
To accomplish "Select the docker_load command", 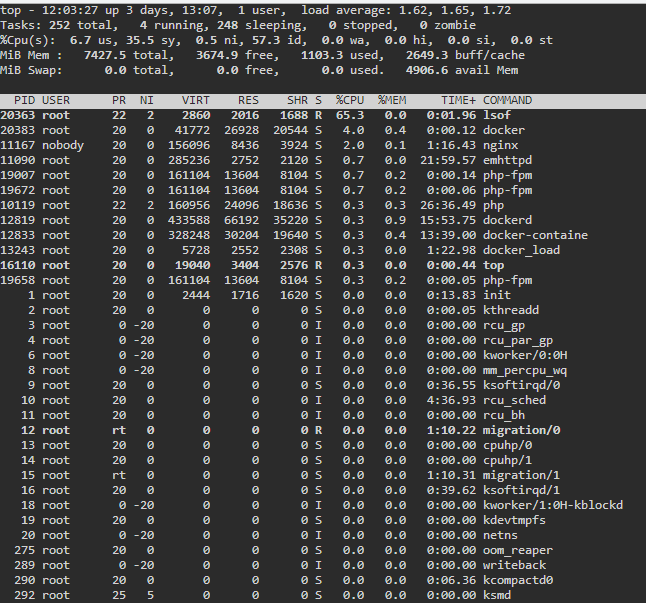I will [x=521, y=250].
